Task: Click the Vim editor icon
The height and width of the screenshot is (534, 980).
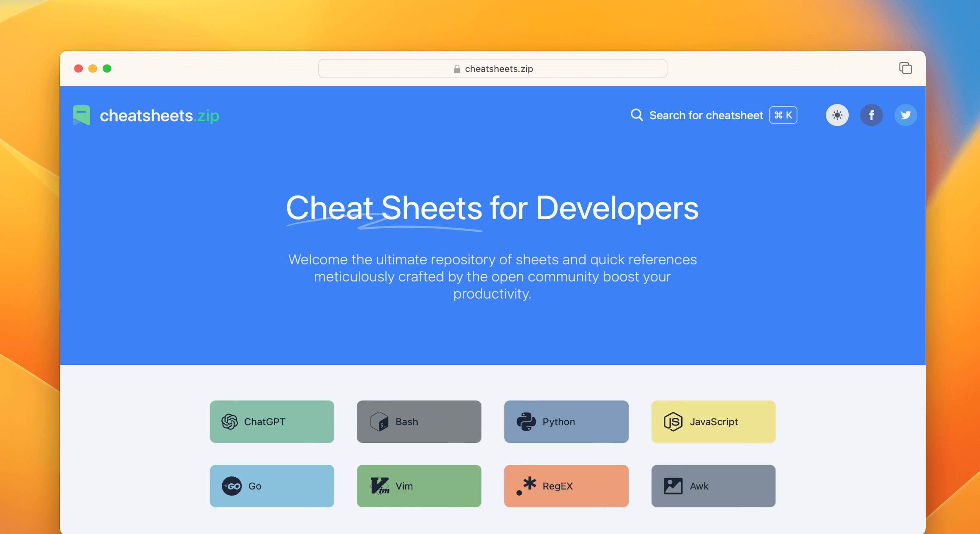Action: tap(378, 486)
